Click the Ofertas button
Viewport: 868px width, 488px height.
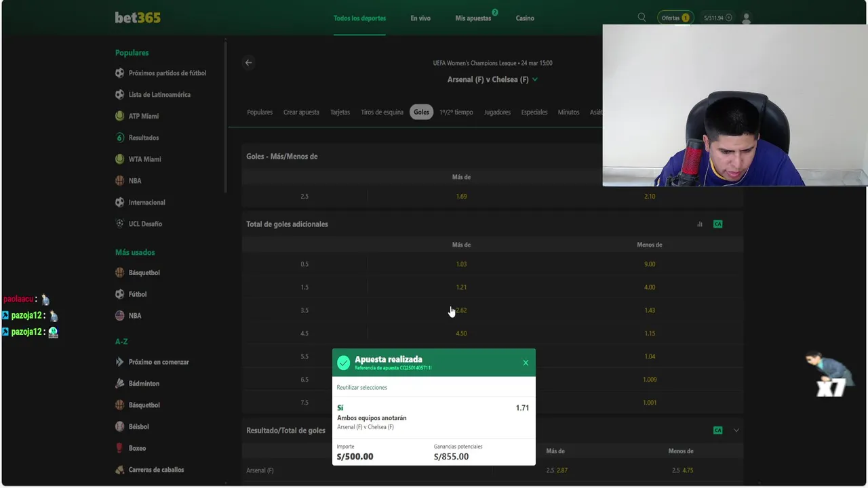coord(675,18)
